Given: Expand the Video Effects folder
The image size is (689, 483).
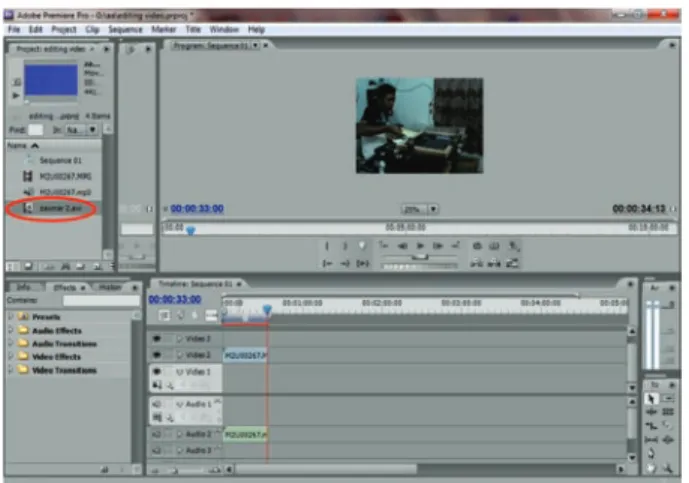Looking at the screenshot, I should click(x=11, y=356).
